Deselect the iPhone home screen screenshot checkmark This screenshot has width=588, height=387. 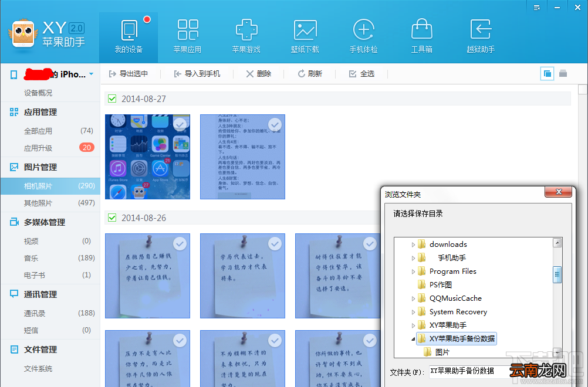click(x=180, y=124)
